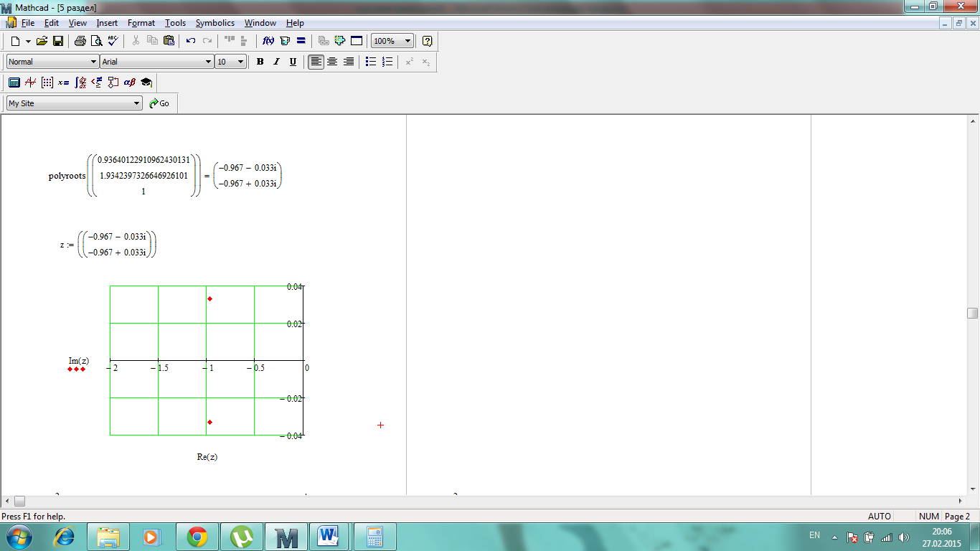Click the vertical scrollbar thumb
Image resolution: width=980 pixels, height=551 pixels.
[x=972, y=313]
